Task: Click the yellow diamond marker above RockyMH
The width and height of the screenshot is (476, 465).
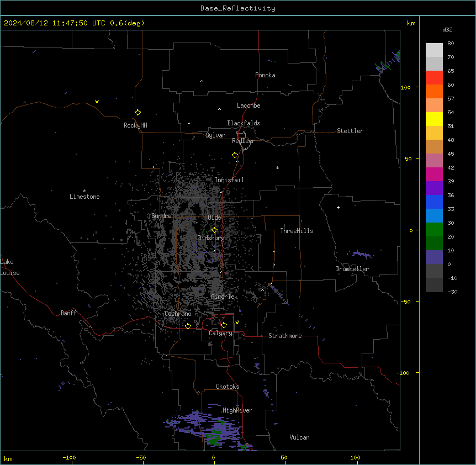Action: tap(137, 113)
